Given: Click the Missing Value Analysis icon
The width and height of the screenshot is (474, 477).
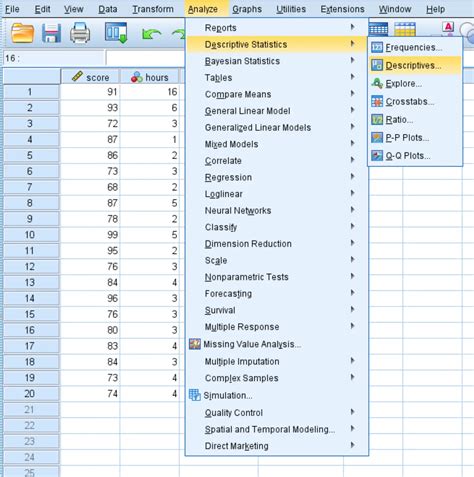Looking at the screenshot, I should click(x=195, y=344).
